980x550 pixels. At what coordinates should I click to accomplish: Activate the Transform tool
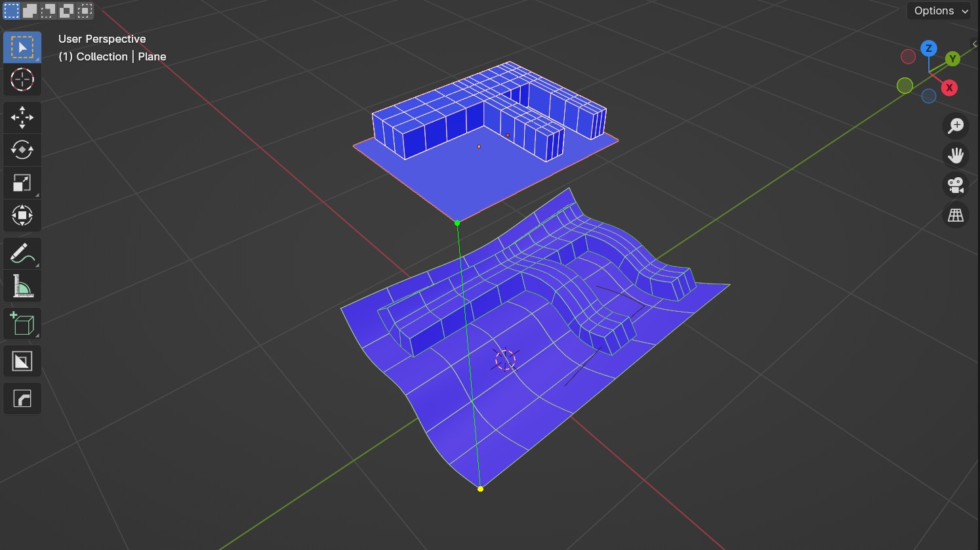click(22, 215)
